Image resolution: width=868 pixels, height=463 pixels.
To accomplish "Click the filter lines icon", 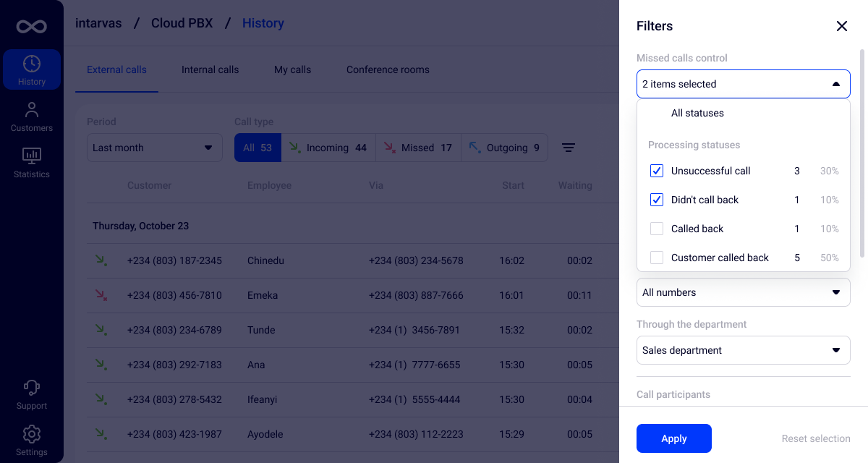I will tap(569, 148).
